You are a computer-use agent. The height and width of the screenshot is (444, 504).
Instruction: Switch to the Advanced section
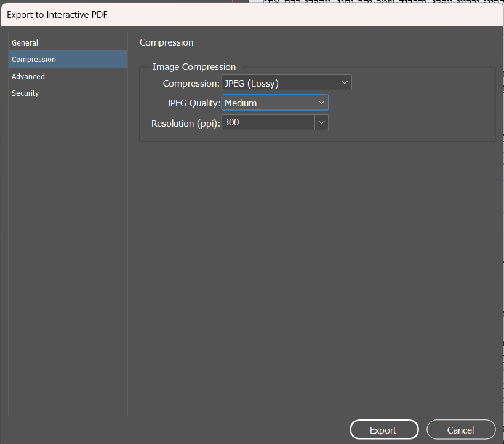pyautogui.click(x=68, y=76)
